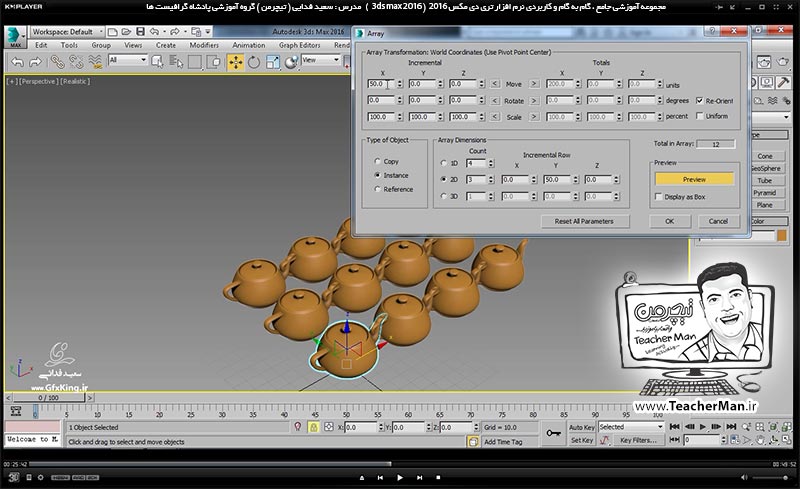Click the Rectangular Selection Region icon
800x489 pixels.
point(195,63)
